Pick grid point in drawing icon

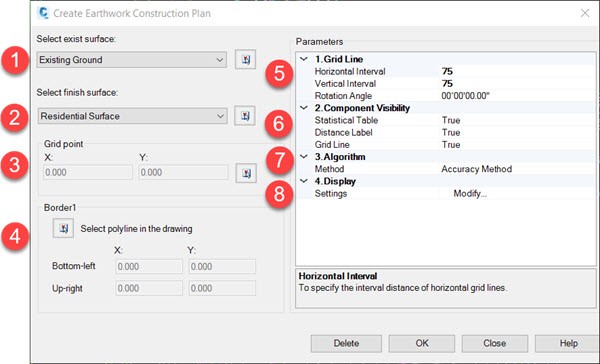point(246,173)
